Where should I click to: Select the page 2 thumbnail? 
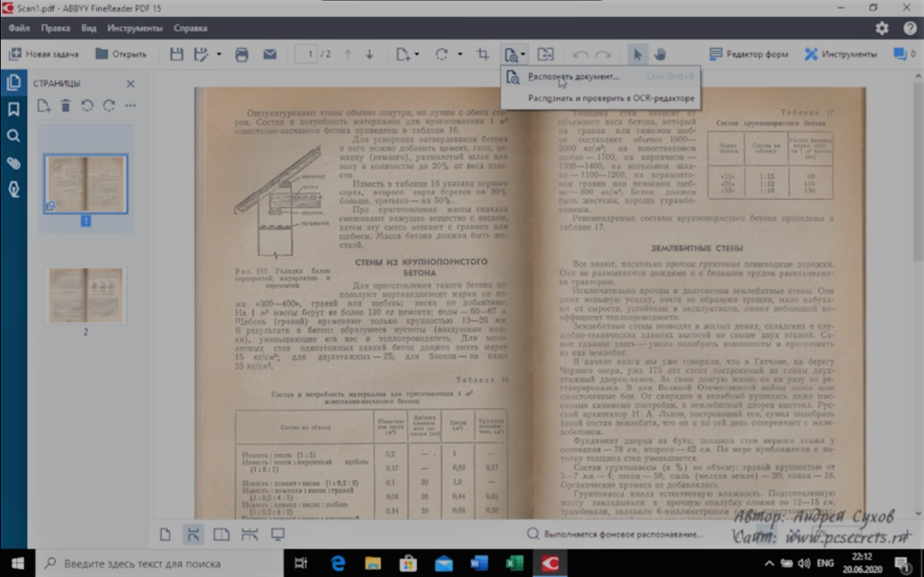[x=85, y=296]
